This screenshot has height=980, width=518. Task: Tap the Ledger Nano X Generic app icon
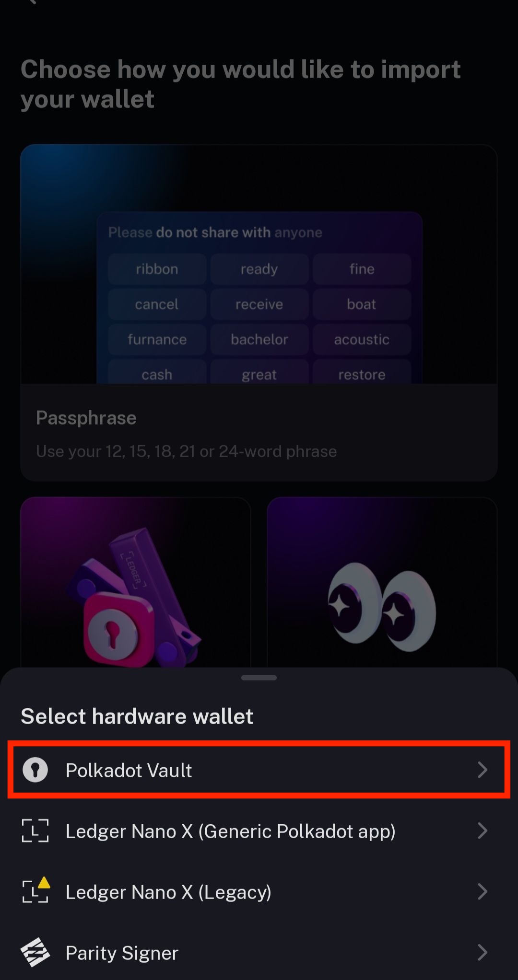(x=35, y=831)
